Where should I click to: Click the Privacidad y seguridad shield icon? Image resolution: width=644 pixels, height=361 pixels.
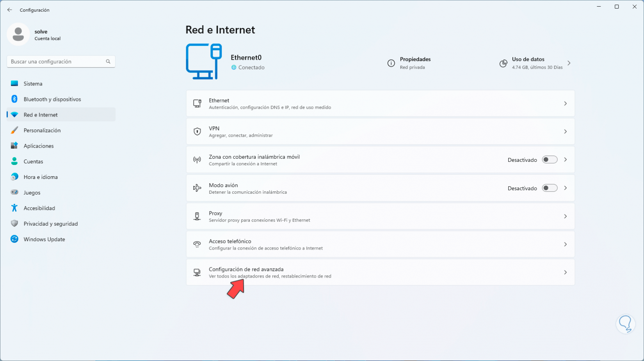point(14,224)
